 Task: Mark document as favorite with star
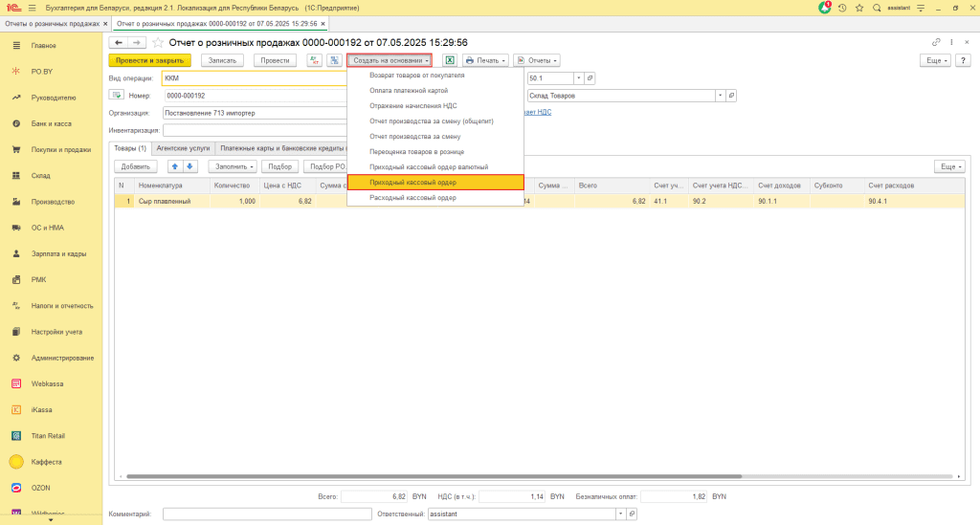click(x=158, y=43)
